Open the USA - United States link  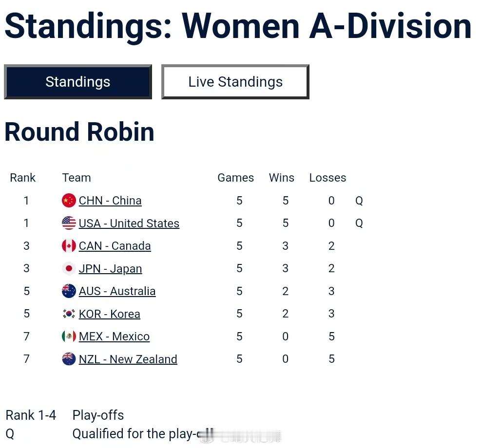click(129, 224)
